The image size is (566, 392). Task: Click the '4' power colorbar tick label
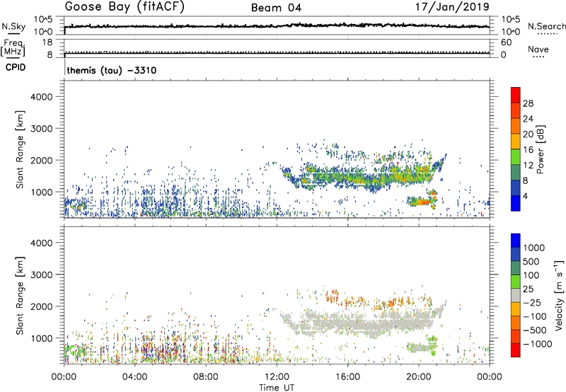(525, 196)
